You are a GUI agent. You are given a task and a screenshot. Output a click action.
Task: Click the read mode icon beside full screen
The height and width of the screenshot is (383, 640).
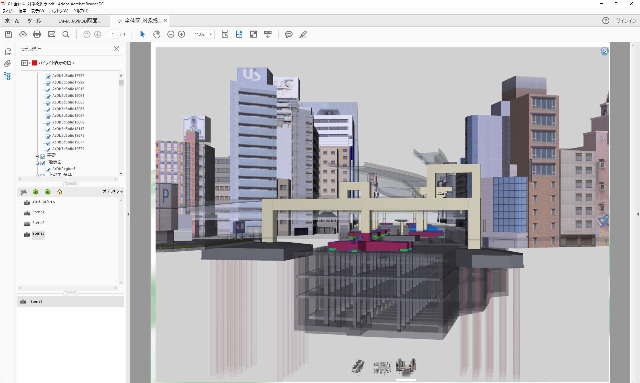pos(268,35)
